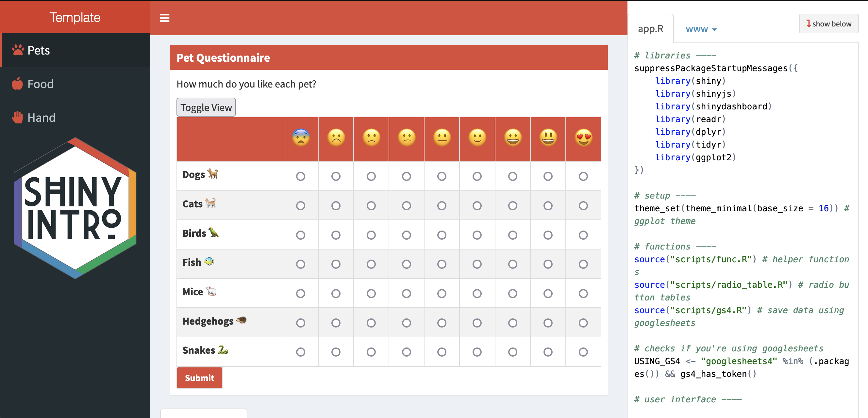This screenshot has height=418, width=868.
Task: Open the Hand sidebar menu item
Action: click(75, 117)
